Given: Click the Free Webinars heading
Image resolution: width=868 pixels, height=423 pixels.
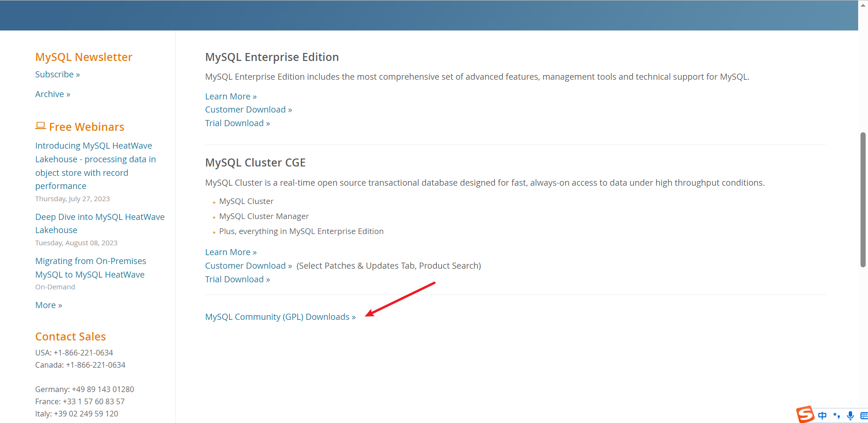Looking at the screenshot, I should pyautogui.click(x=87, y=127).
